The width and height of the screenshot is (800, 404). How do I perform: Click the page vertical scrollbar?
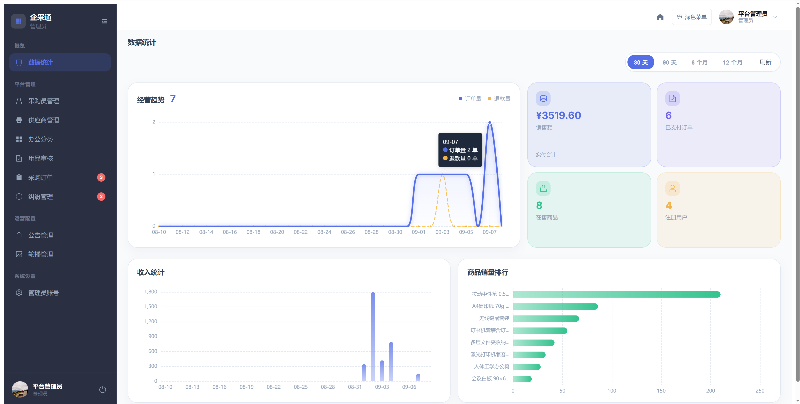[797, 194]
